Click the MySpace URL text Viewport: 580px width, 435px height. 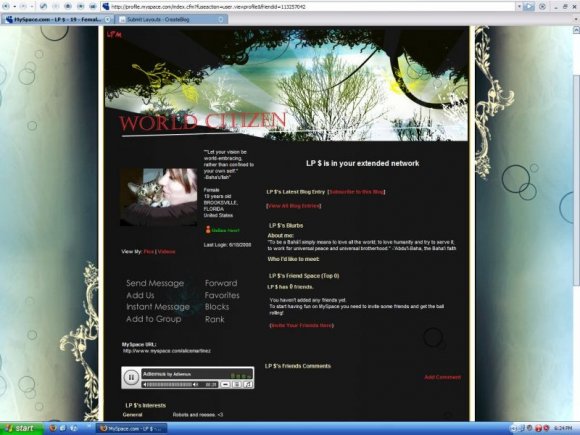point(167,351)
